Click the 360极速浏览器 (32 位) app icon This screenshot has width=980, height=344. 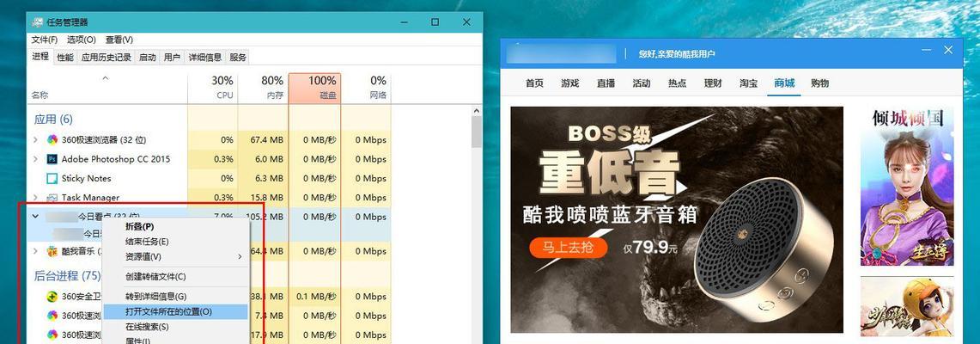point(52,139)
